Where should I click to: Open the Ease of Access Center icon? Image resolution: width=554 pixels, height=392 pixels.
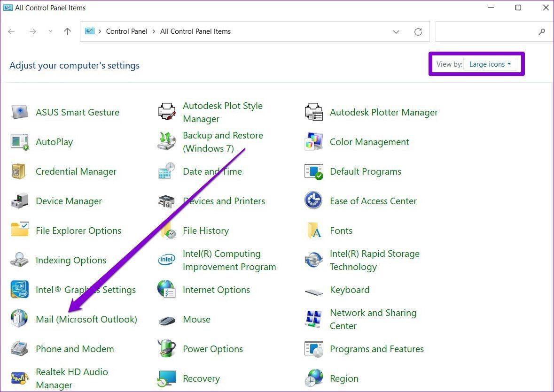coord(313,200)
